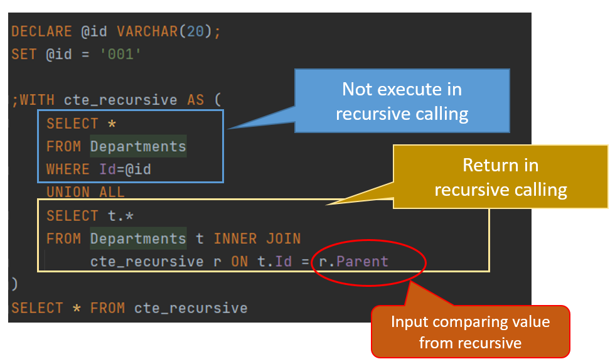Click the orange callout 'Input comparing value from recursive'
Viewport: 615px width, 364px height.
click(470, 331)
